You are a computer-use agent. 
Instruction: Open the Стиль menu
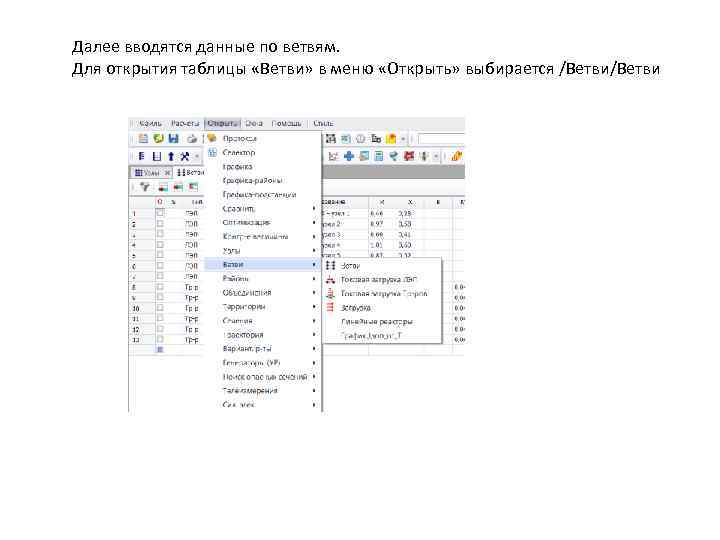click(x=323, y=124)
